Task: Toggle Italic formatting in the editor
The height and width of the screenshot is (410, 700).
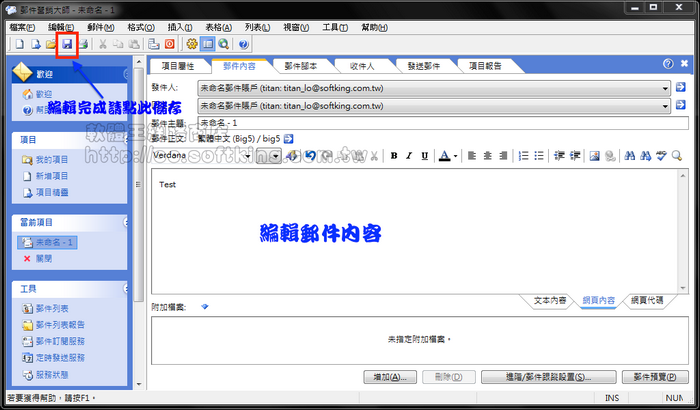Action: 409,156
